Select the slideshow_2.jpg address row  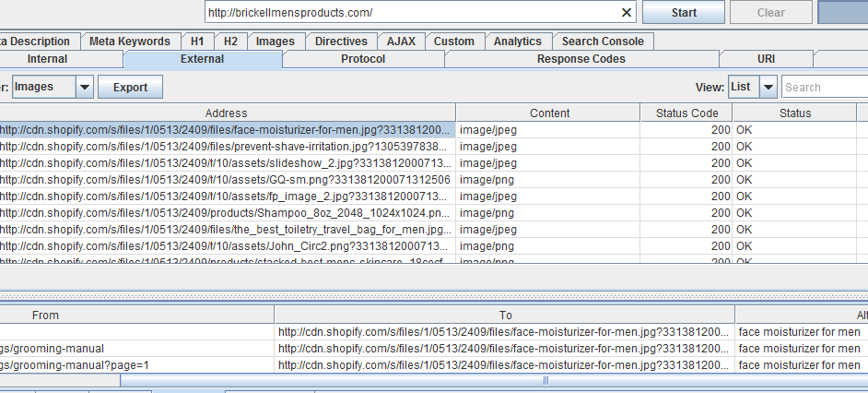click(227, 163)
